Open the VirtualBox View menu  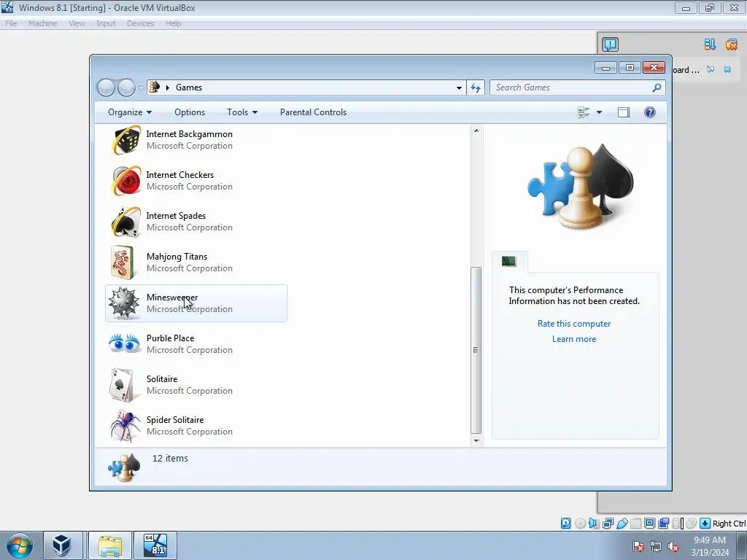click(77, 23)
